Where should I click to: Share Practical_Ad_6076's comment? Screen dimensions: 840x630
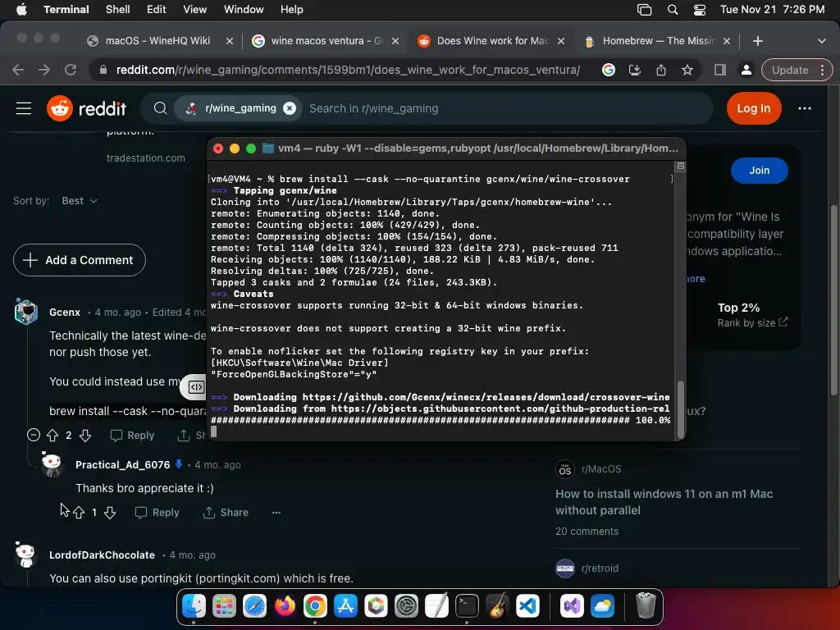click(x=226, y=513)
